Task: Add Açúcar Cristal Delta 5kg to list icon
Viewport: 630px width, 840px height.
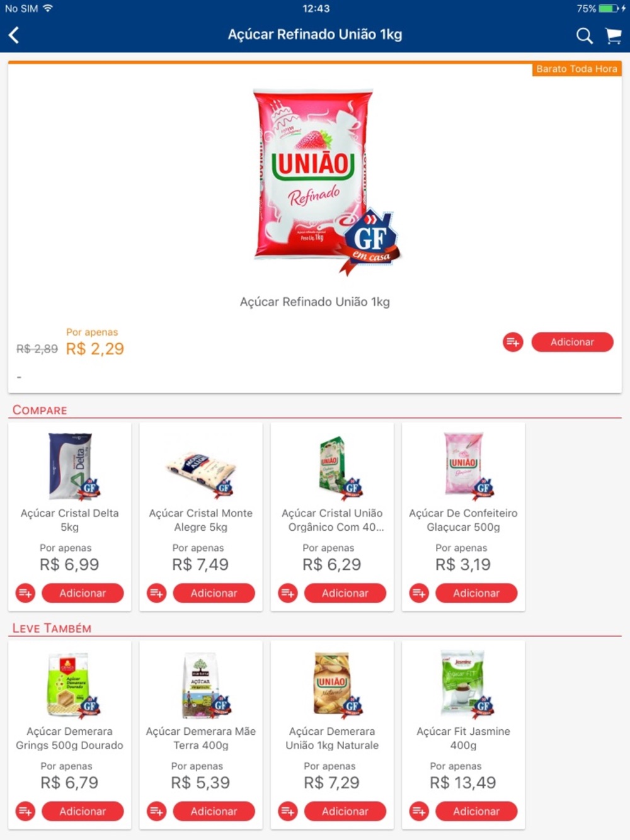Action: (x=25, y=593)
